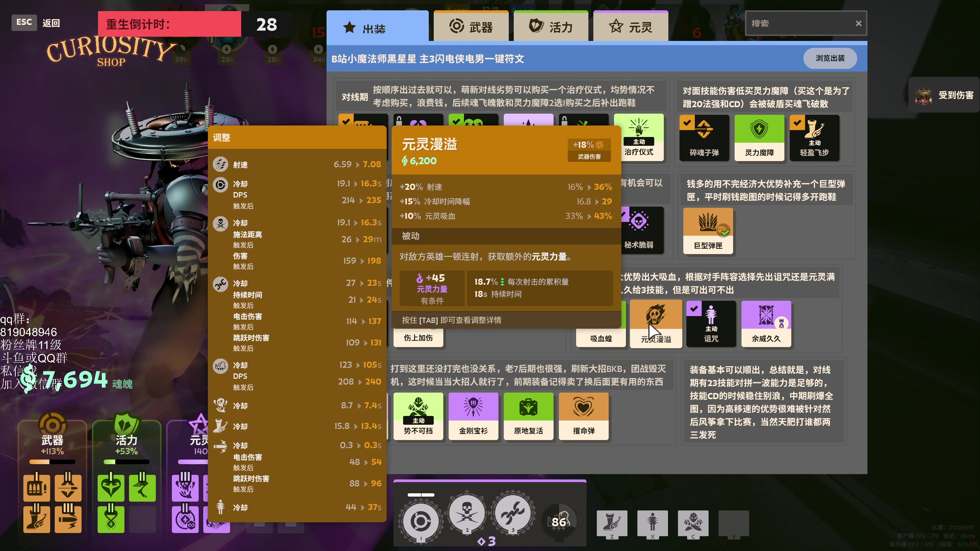980x551 pixels.
Task: Switch to the 元灵 spirit tab
Action: point(630,26)
